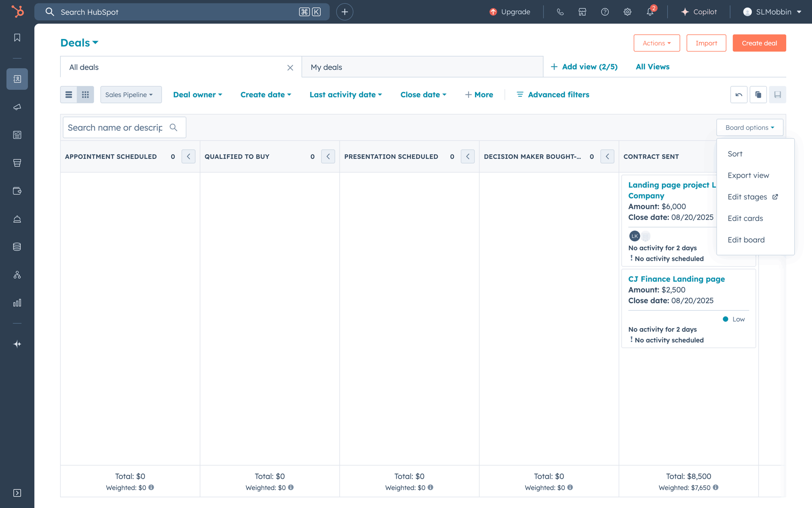Open the Deals object dropdown

tap(80, 43)
